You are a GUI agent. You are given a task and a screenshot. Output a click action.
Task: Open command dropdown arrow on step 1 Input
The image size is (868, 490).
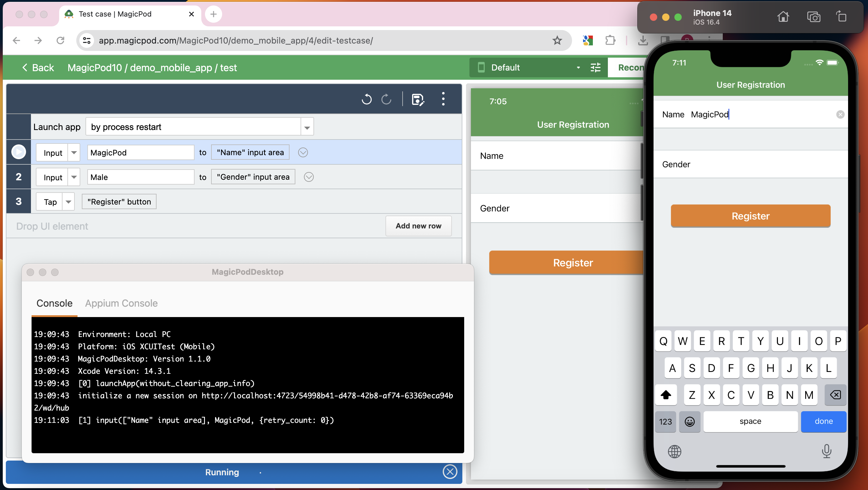coord(74,152)
